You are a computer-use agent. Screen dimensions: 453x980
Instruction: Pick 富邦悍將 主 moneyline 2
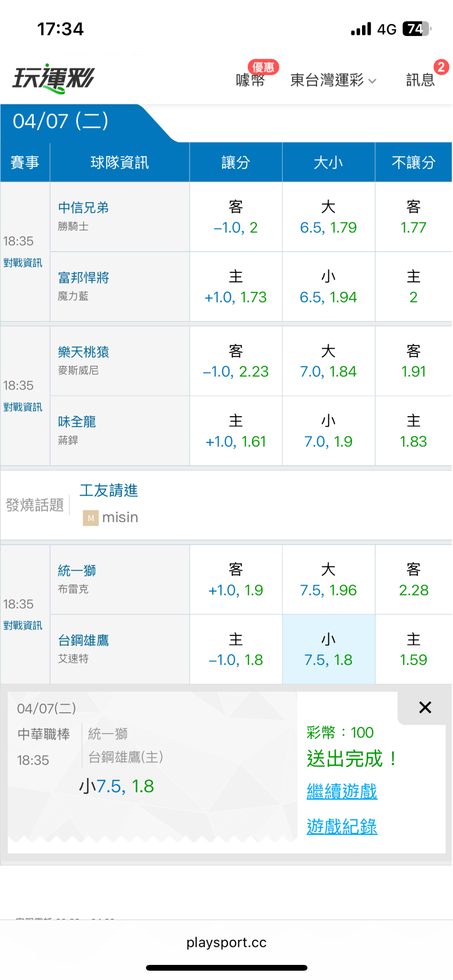(413, 287)
